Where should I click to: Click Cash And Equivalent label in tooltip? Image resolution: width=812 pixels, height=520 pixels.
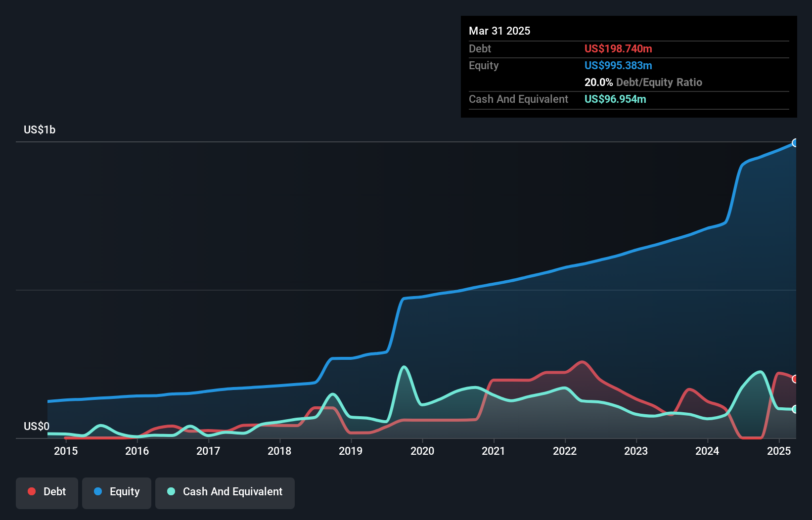tap(518, 99)
